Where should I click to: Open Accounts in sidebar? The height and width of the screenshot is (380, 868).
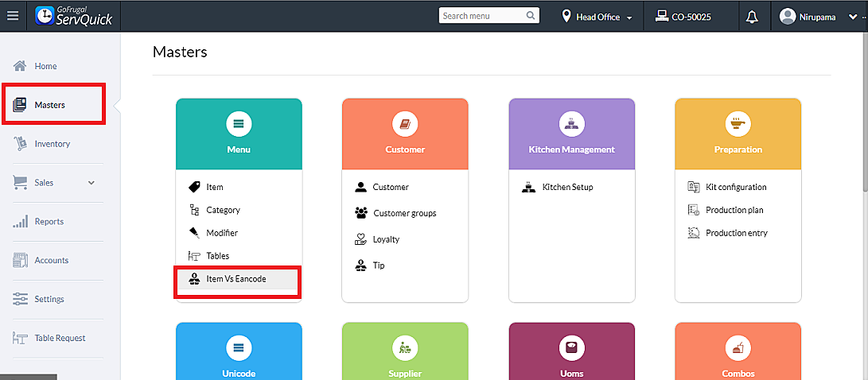51,260
